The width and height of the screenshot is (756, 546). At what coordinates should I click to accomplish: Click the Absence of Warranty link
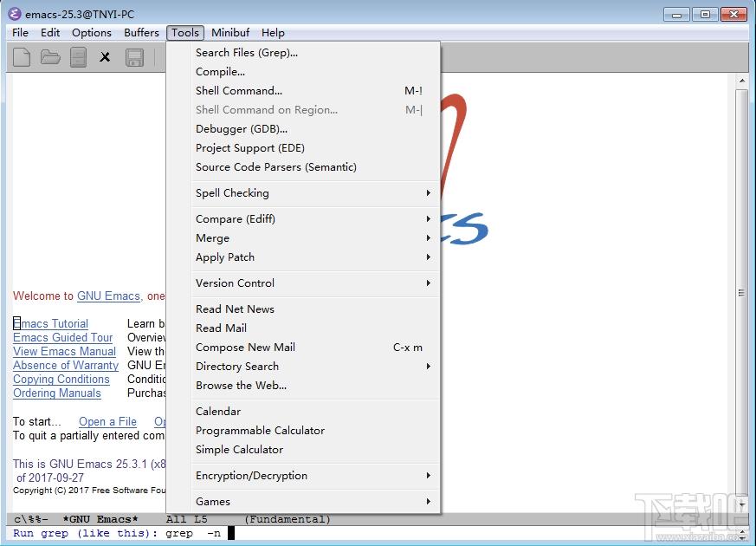pos(66,366)
